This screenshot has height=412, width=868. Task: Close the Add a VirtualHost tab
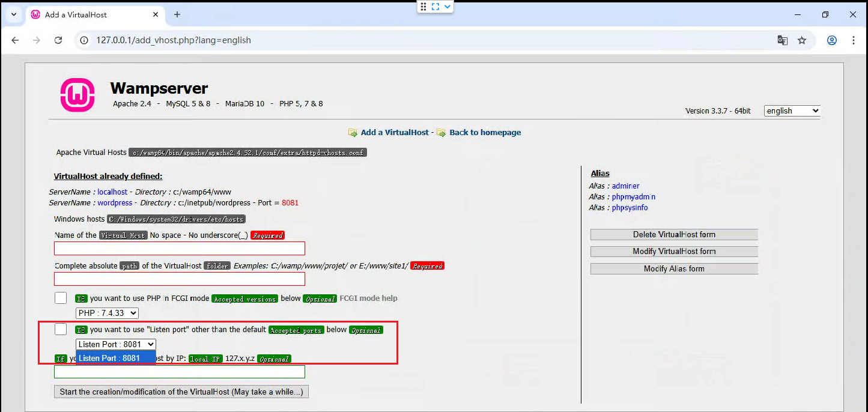point(154,14)
